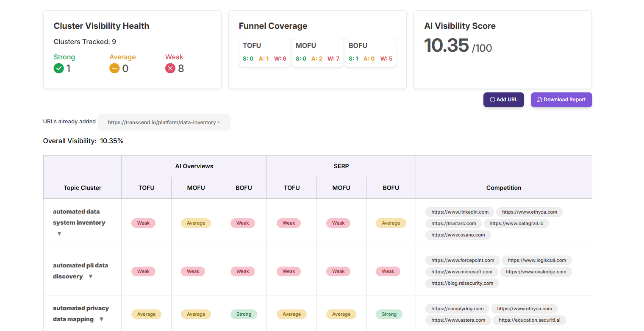
Task: Click the green Strong checkmark icon
Action: [58, 68]
